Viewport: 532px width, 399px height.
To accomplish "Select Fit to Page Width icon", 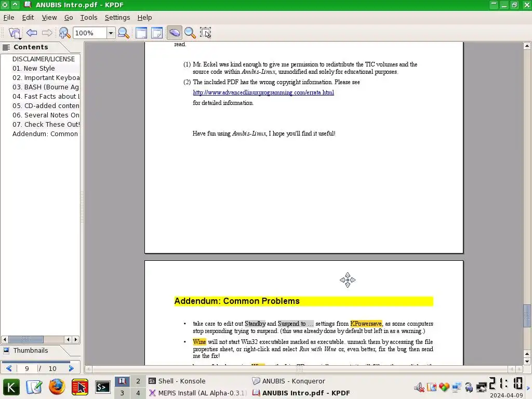I will (x=141, y=33).
